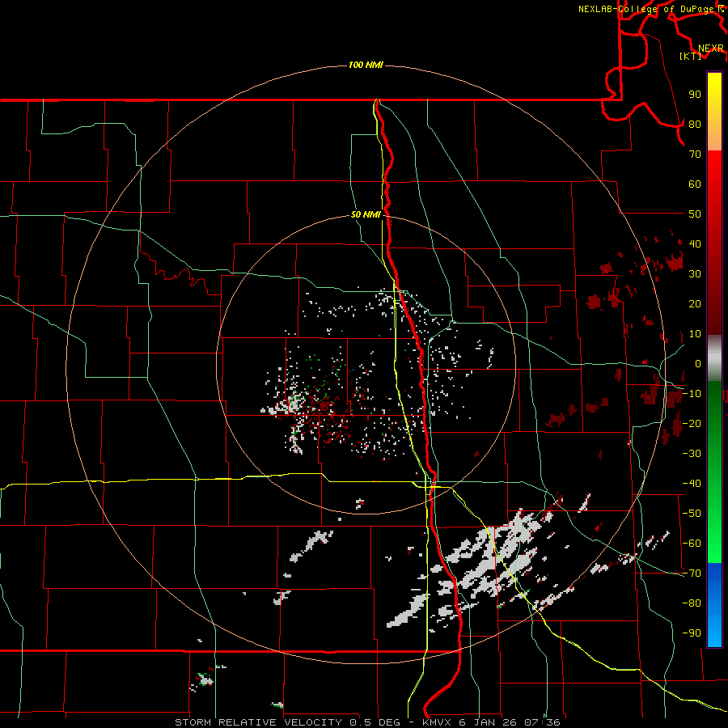Select the -90 value on velocity scale
728x728 pixels.
click(692, 633)
